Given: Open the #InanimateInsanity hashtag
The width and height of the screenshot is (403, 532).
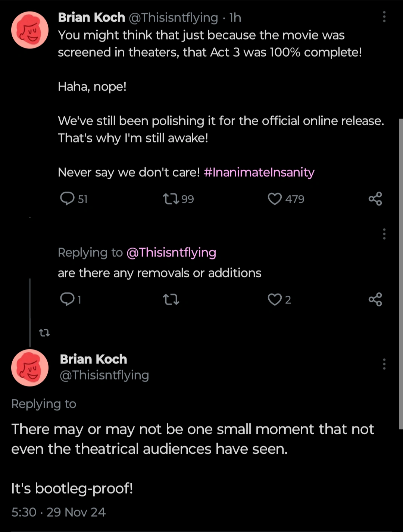Looking at the screenshot, I should point(259,172).
